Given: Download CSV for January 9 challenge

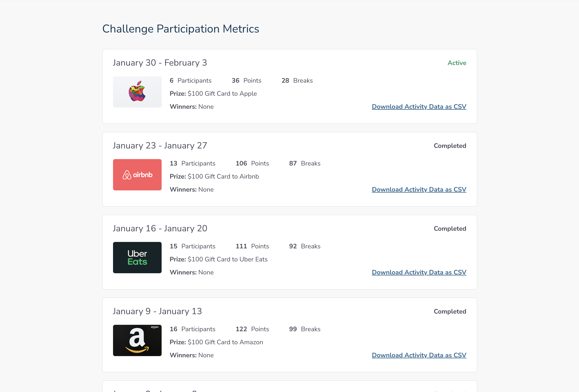Looking at the screenshot, I should pyautogui.click(x=419, y=355).
